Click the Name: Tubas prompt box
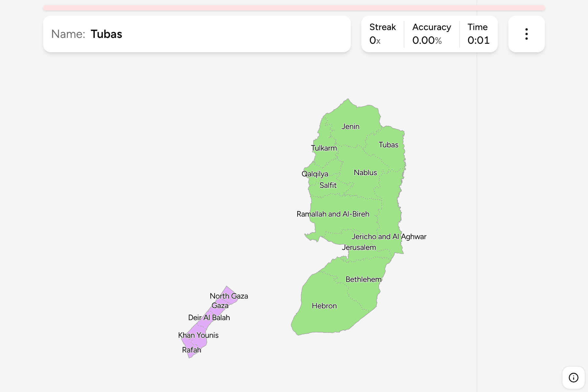Viewport: 588px width, 392px height. [197, 34]
